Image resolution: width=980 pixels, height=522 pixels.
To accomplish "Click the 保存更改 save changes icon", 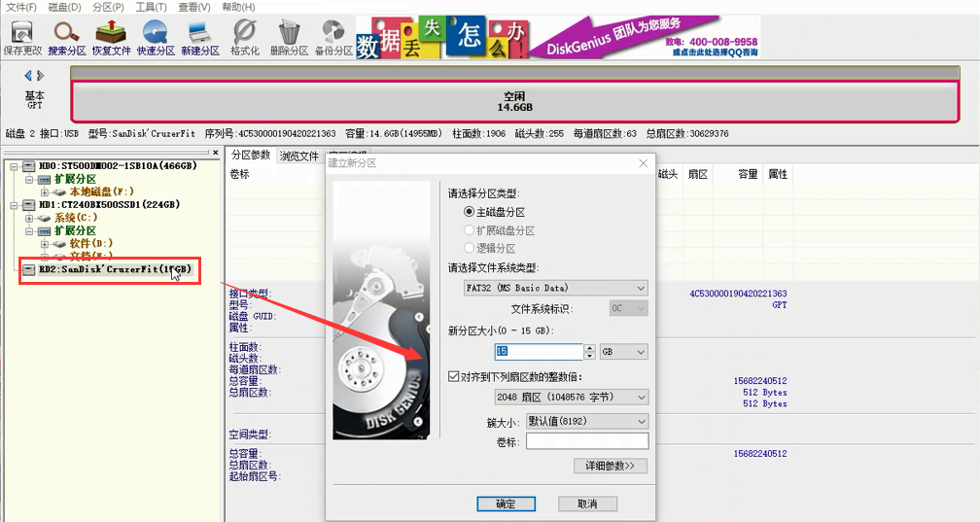I will tap(22, 38).
